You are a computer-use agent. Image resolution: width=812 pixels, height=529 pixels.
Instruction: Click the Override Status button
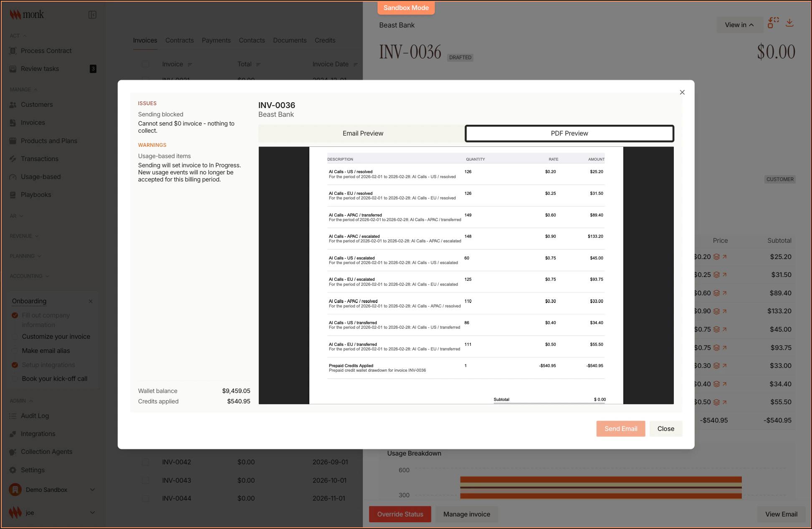pos(400,514)
